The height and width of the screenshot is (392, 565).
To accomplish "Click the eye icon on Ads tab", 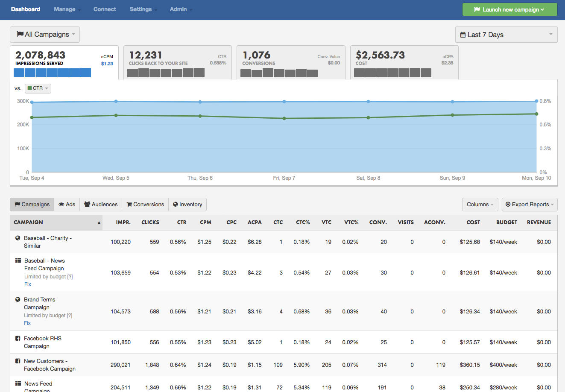I will coord(61,205).
